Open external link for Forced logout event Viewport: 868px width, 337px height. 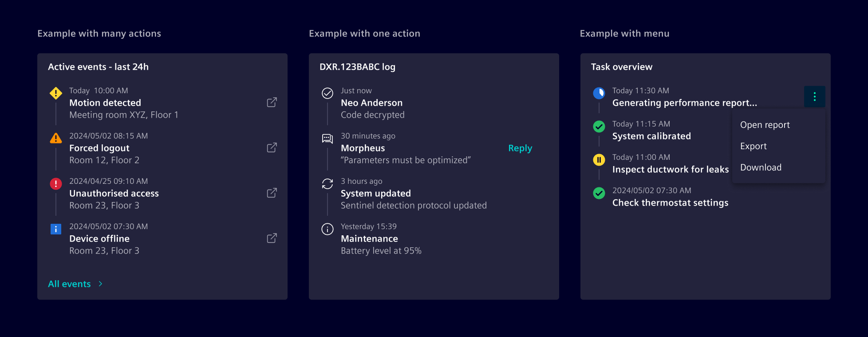pyautogui.click(x=272, y=147)
